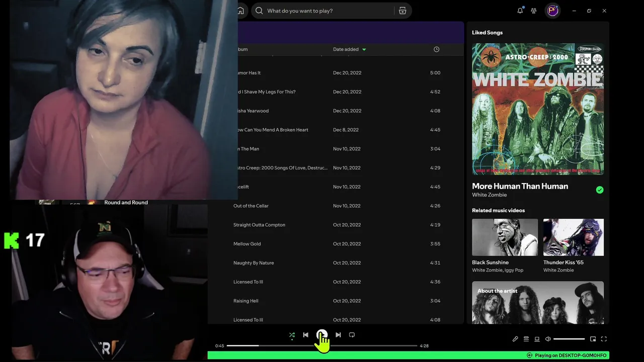644x362 pixels.
Task: Click the green Date added sort arrow
Action: (364, 49)
